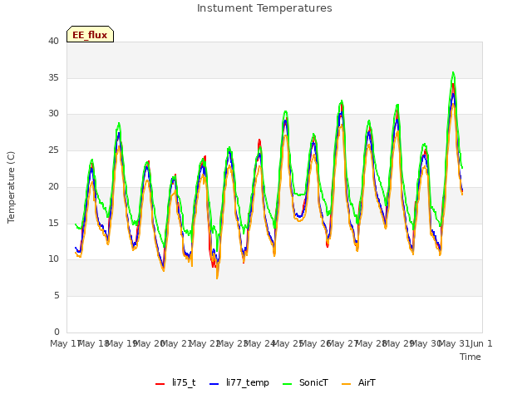Click the y-axis tick value 15
Image resolution: width=532 pixels, height=399 pixels.
point(53,223)
